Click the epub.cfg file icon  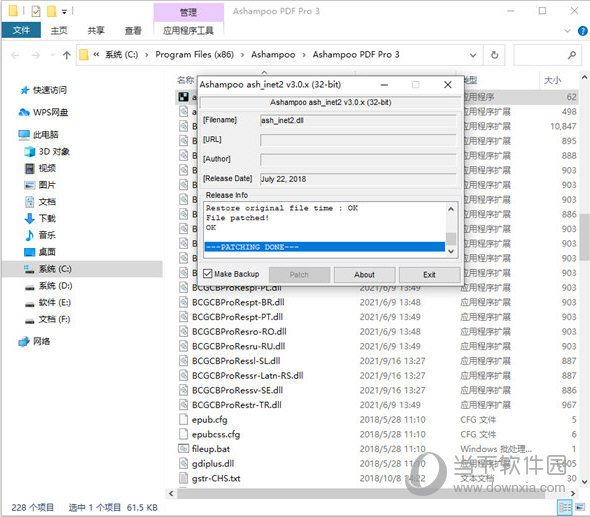pyautogui.click(x=183, y=419)
